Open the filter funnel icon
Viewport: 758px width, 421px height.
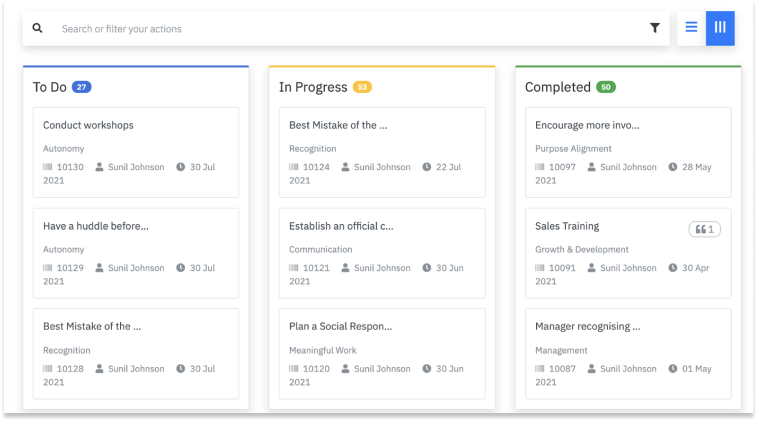[655, 29]
